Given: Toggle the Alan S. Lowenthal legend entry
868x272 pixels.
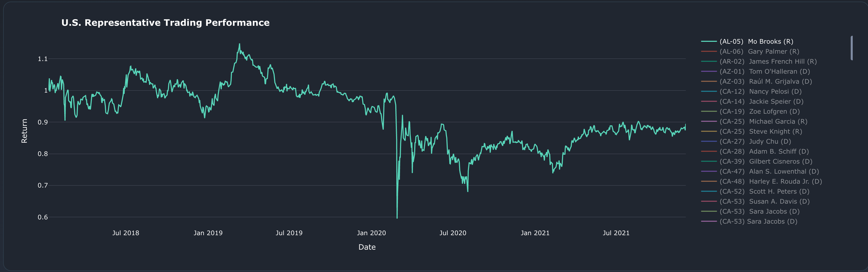Looking at the screenshot, I should click(x=760, y=171).
